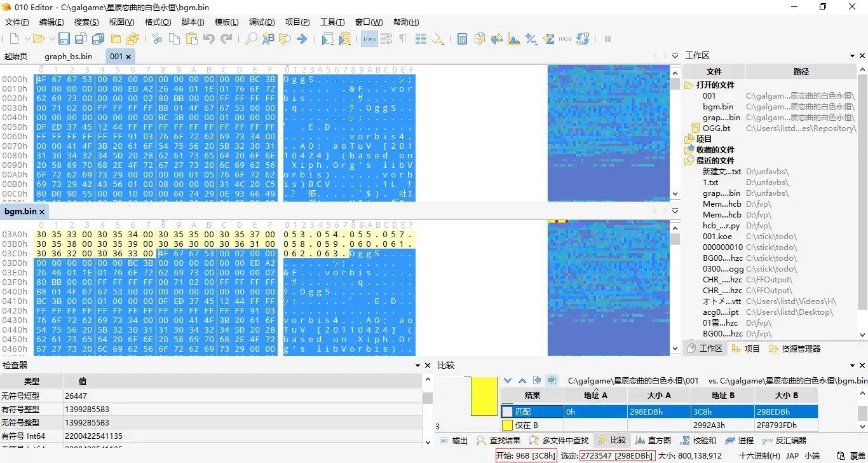This screenshot has height=463, width=868.
Task: Click the Compare Files icon in toolbar
Action: pos(497,39)
